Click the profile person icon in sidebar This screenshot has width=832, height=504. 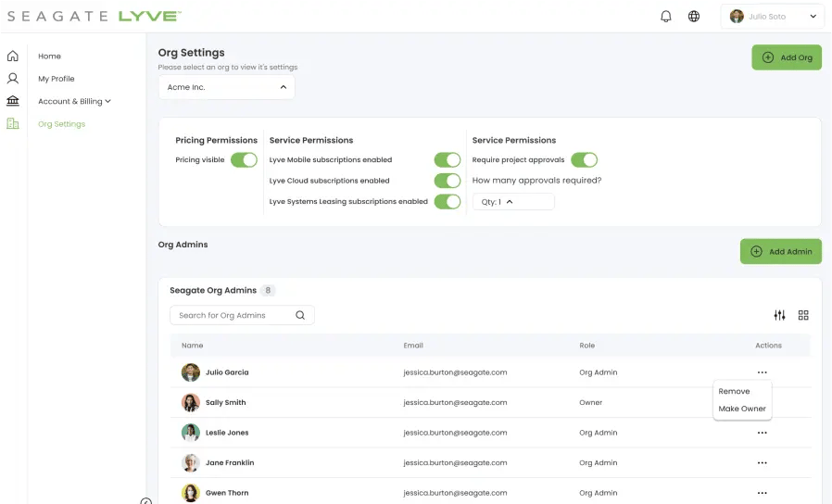[13, 79]
